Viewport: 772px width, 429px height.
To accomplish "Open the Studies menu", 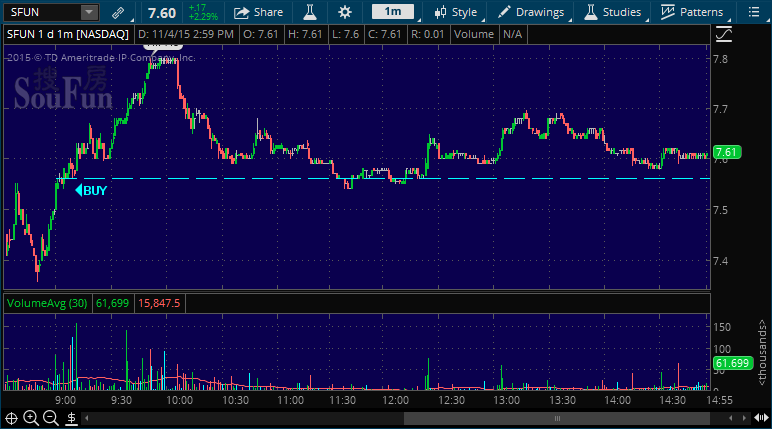I will pyautogui.click(x=612, y=12).
